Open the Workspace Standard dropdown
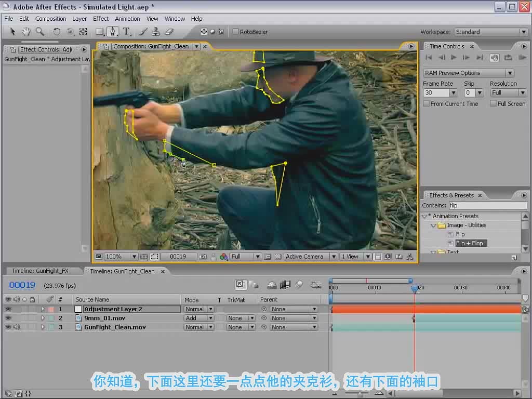This screenshot has width=532, height=399. pyautogui.click(x=490, y=32)
